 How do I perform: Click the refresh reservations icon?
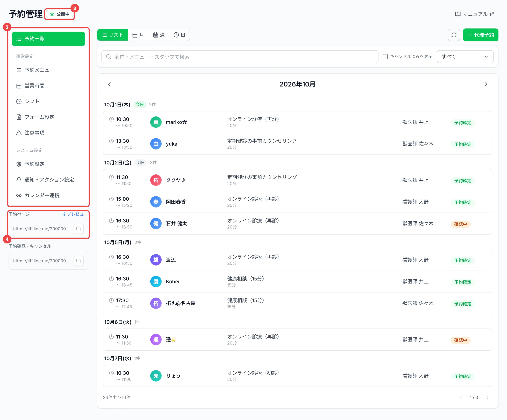coord(454,35)
